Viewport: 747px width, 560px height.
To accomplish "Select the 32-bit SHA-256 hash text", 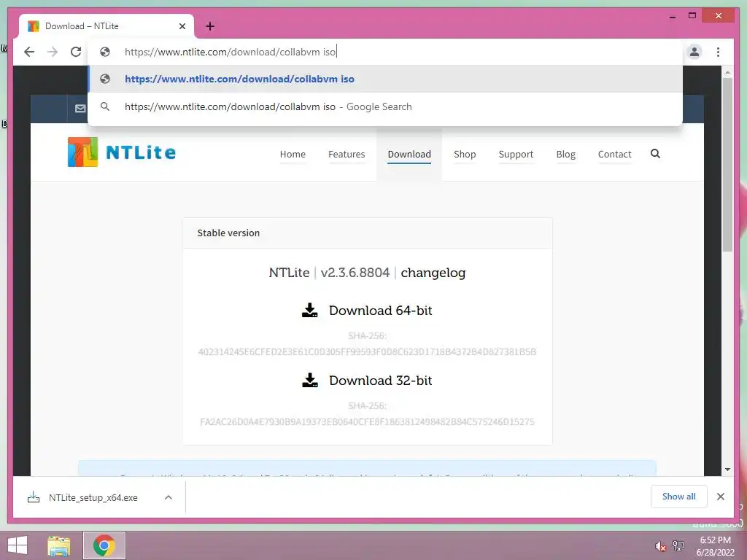I will tap(367, 422).
